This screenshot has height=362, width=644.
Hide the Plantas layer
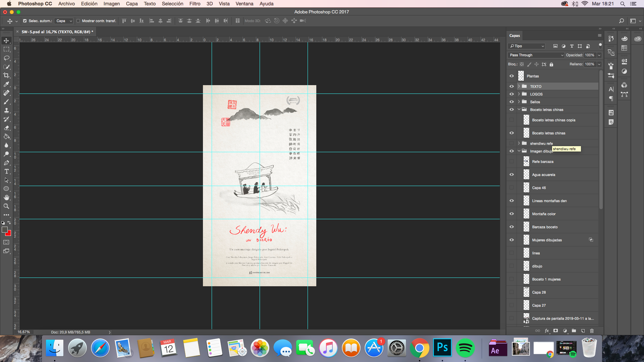coord(512,76)
